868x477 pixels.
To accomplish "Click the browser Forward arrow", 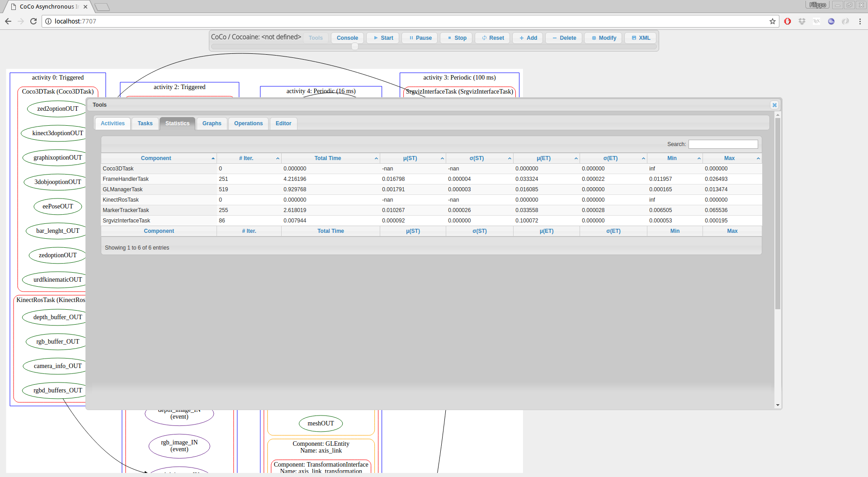I will coord(21,21).
